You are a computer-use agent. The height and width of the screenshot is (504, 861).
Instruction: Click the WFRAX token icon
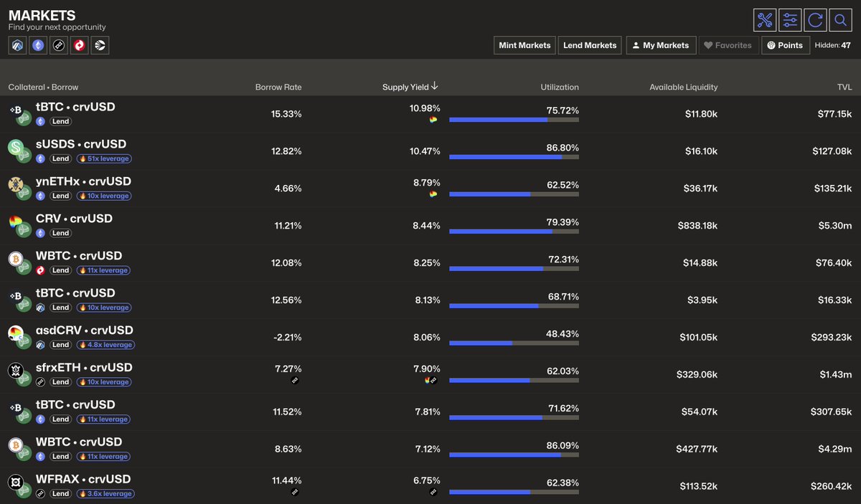pos(17,483)
